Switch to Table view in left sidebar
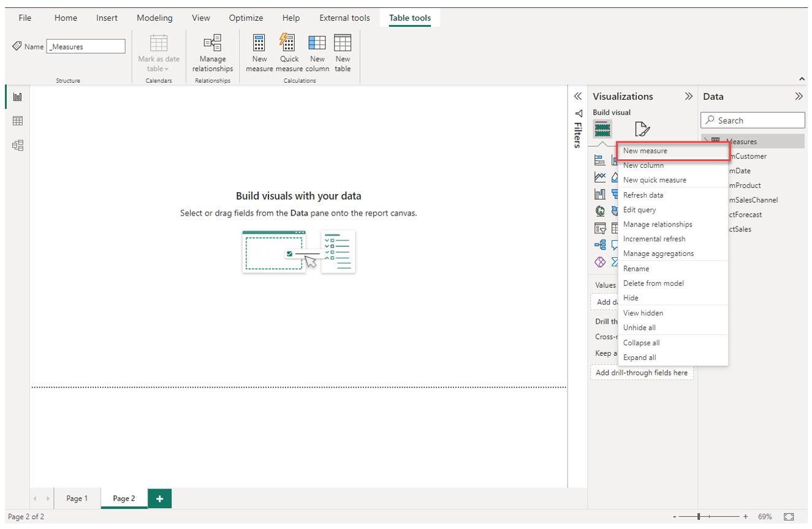Viewport: 812px width, 529px height. click(18, 121)
